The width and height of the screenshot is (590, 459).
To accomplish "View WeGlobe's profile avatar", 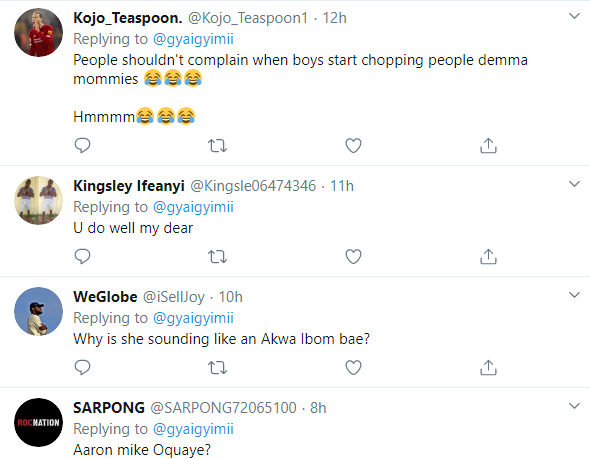I will (38, 312).
